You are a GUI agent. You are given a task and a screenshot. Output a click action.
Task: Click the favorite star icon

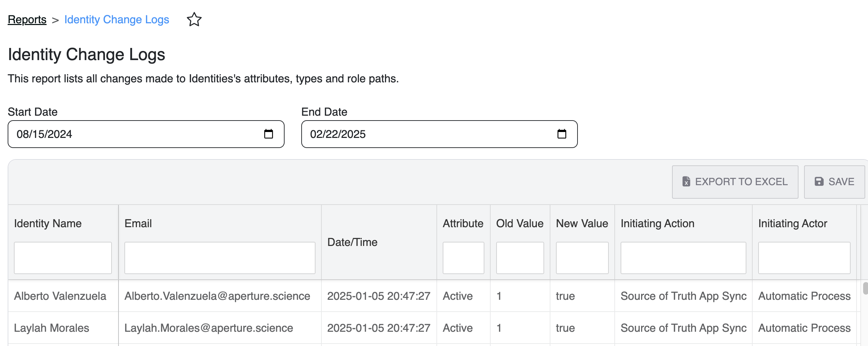pyautogui.click(x=194, y=19)
